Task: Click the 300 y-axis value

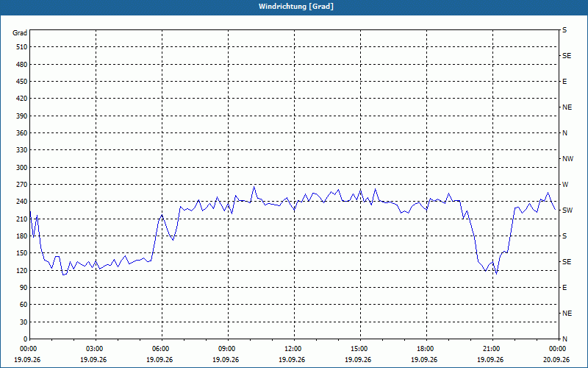Action: point(21,167)
